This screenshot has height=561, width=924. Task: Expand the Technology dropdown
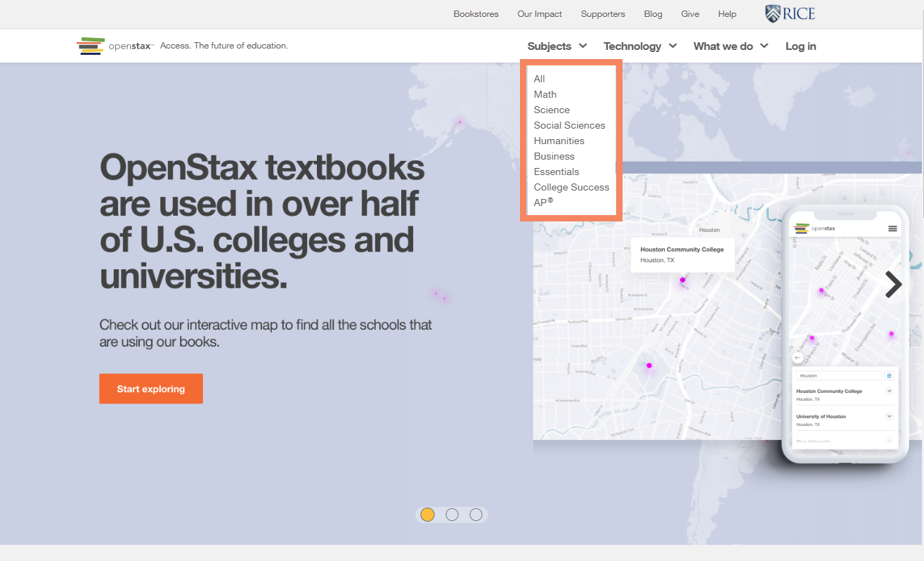coord(639,46)
